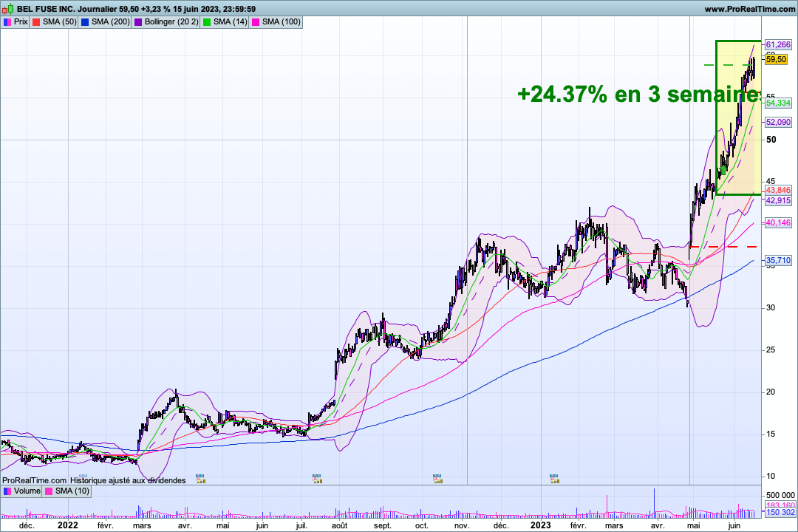Click the SMA 14 value label 54,334
Image resolution: width=798 pixels, height=532 pixels.
click(x=778, y=103)
